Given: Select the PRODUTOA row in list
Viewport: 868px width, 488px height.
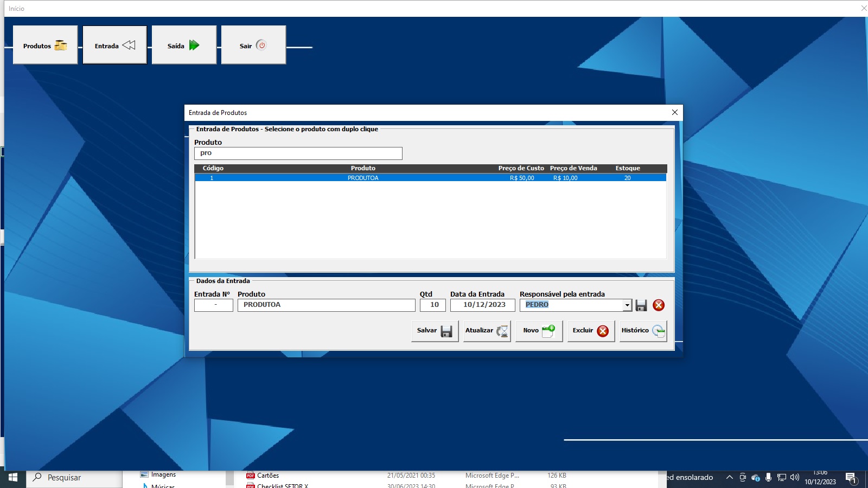Looking at the screenshot, I should pyautogui.click(x=363, y=178).
